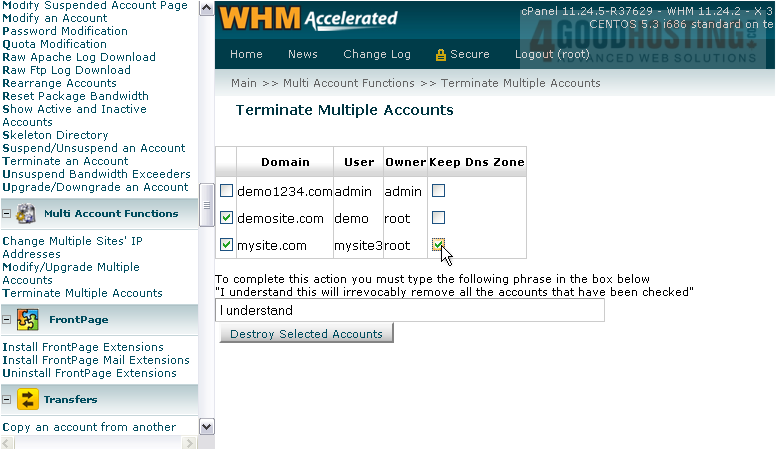
Task: Enable Keep Dns Zone for demosite.com
Action: [438, 218]
